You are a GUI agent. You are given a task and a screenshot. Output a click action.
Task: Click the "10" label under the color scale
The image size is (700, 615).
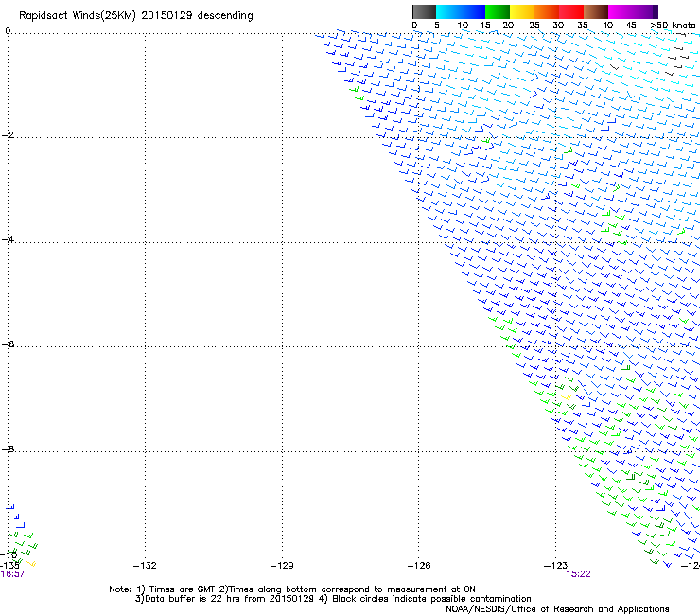(463, 25)
